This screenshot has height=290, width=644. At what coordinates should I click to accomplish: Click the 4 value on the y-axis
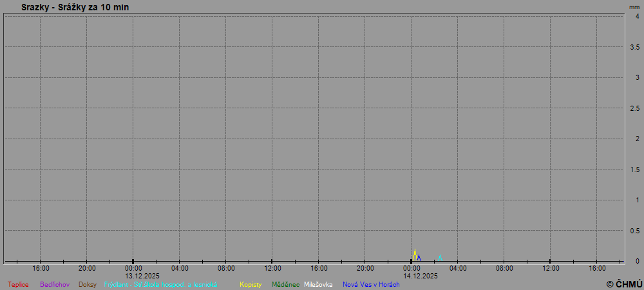tap(637, 17)
